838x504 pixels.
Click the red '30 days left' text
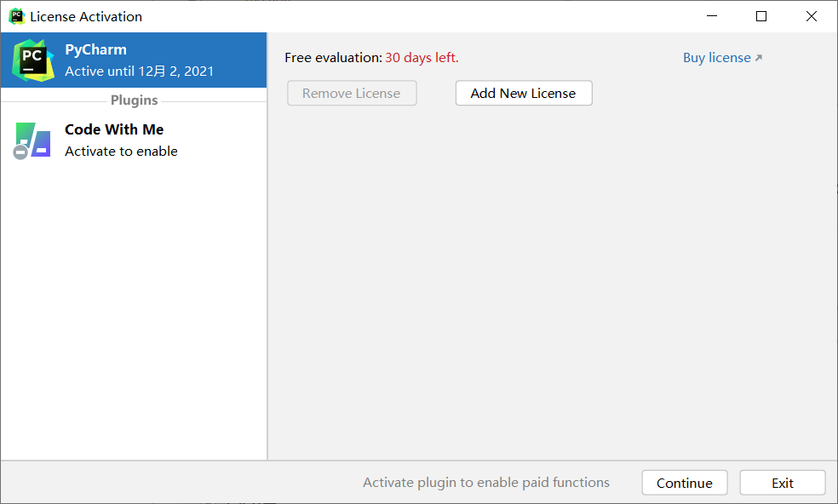point(422,58)
